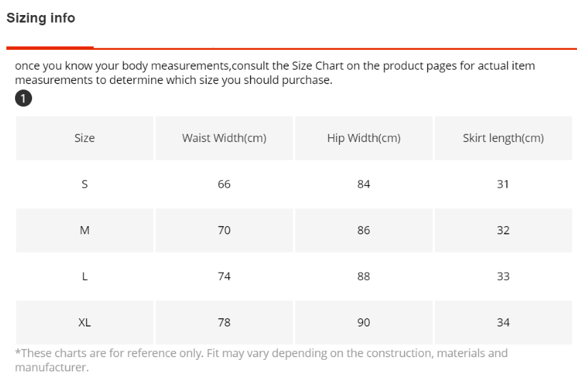Click waist value 66 for size S
577x392 pixels.
pyautogui.click(x=224, y=184)
